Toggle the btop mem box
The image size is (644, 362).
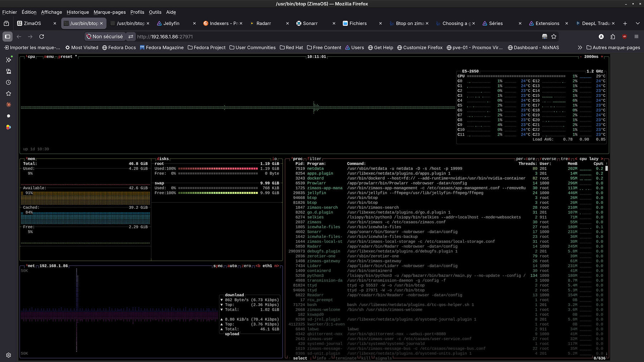pos(30,159)
